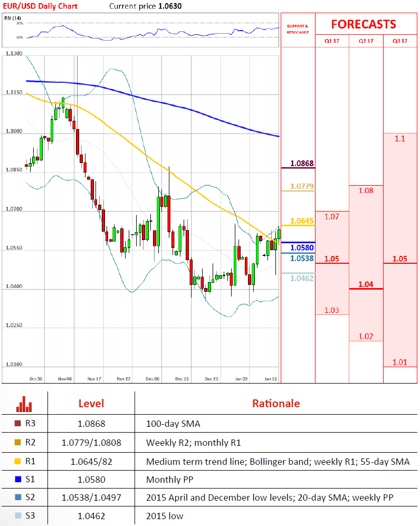Select the 'Q2 17' forecast column header
This screenshot has height=526, width=420.
coord(366,41)
